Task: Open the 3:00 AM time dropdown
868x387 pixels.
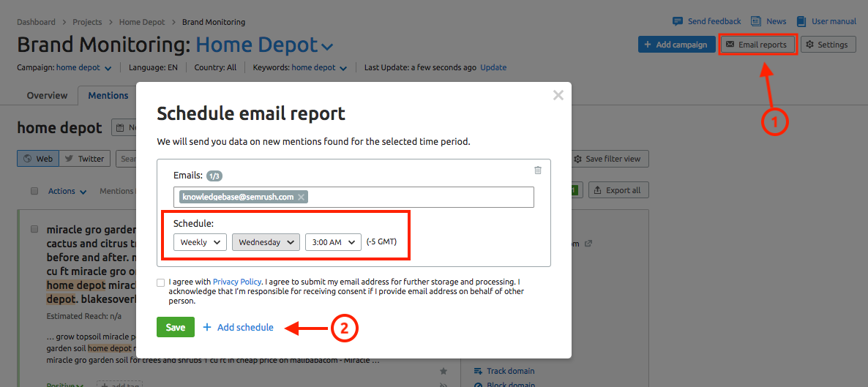Action: [333, 242]
